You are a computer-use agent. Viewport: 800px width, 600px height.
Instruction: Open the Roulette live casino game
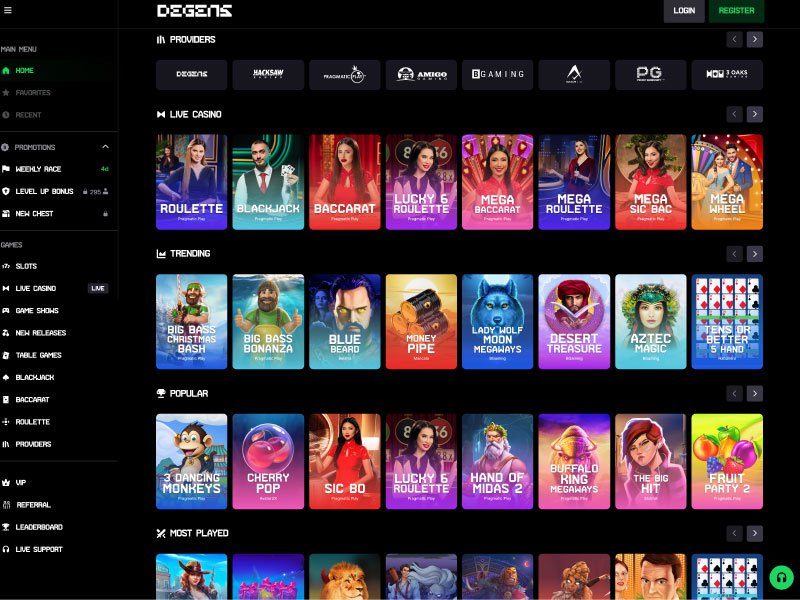(191, 182)
